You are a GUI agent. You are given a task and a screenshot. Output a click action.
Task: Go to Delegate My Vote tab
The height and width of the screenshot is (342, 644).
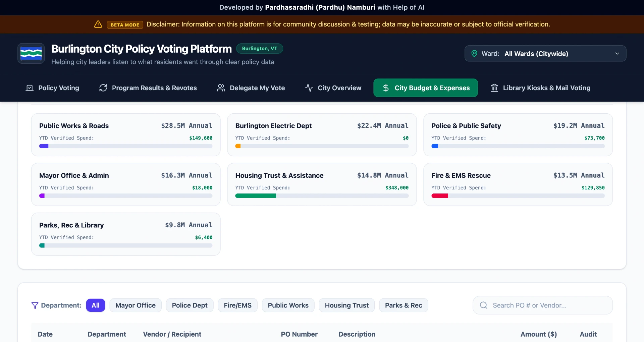(251, 88)
